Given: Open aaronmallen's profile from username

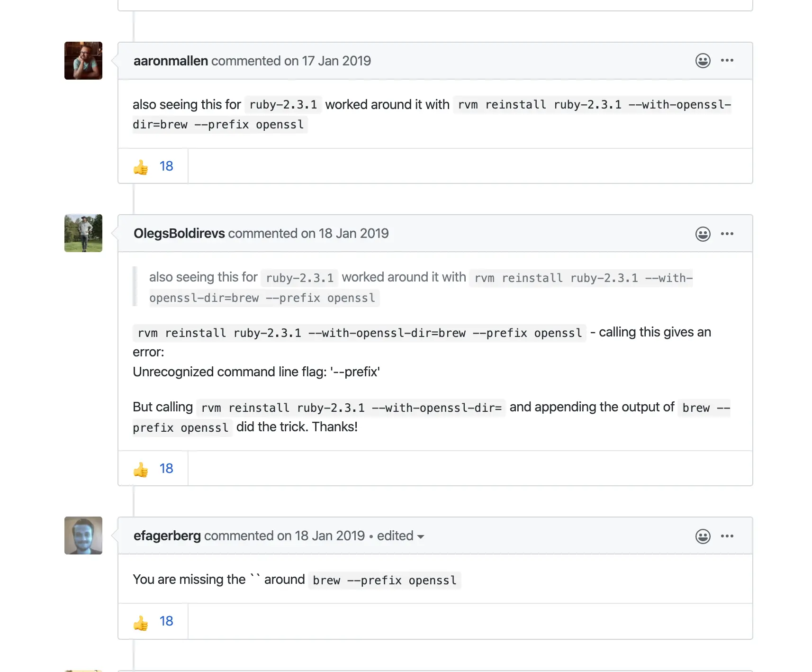Looking at the screenshot, I should tap(171, 61).
